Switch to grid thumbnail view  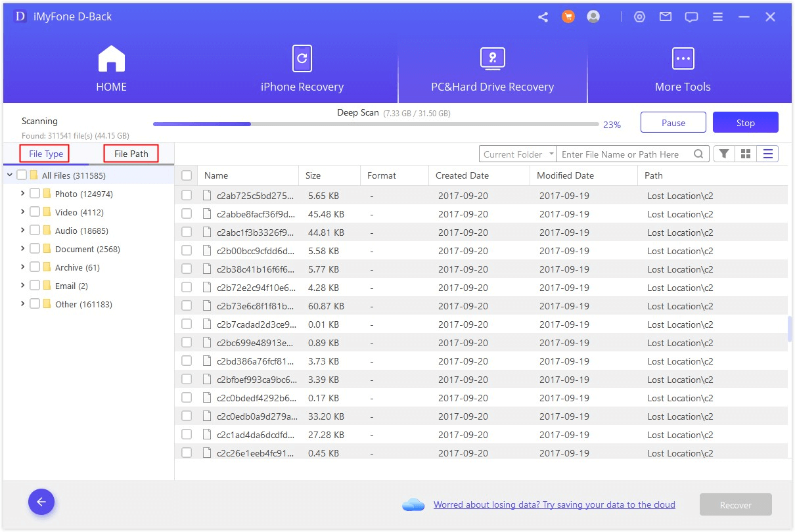pyautogui.click(x=746, y=154)
